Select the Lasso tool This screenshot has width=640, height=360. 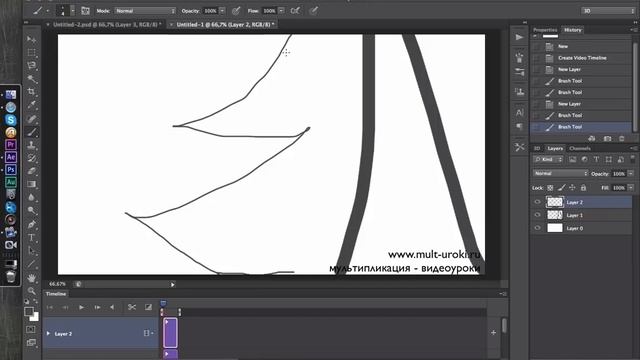[31, 66]
